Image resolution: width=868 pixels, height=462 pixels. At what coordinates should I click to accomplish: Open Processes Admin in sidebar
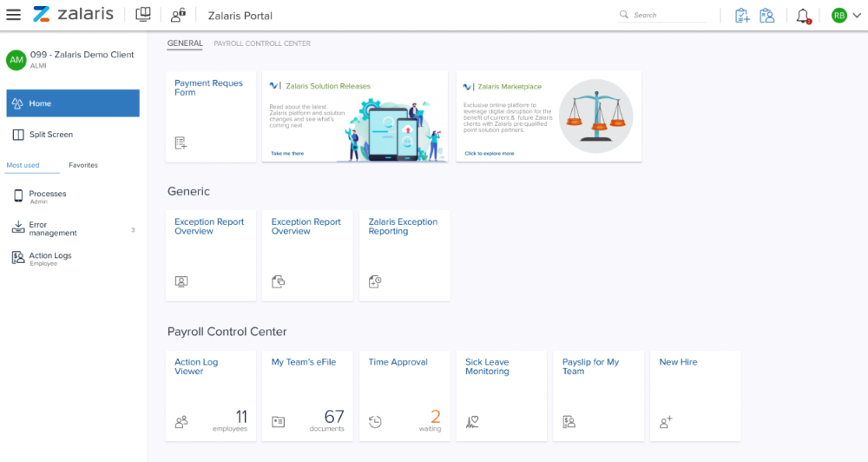point(73,196)
